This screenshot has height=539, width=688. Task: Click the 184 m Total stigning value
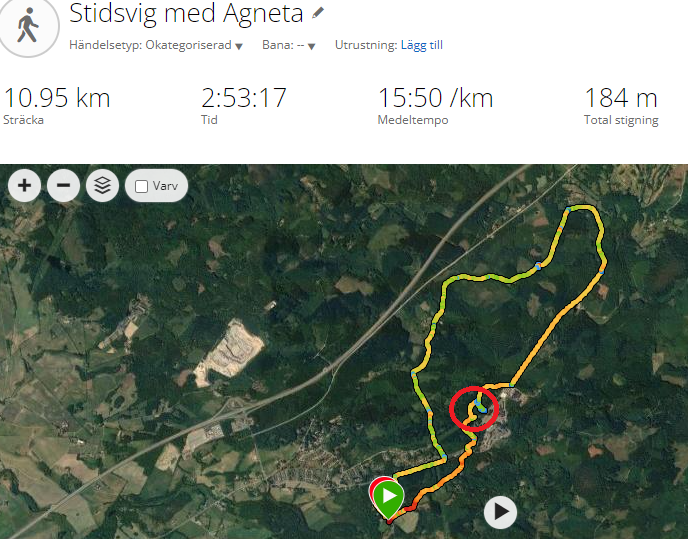click(621, 97)
